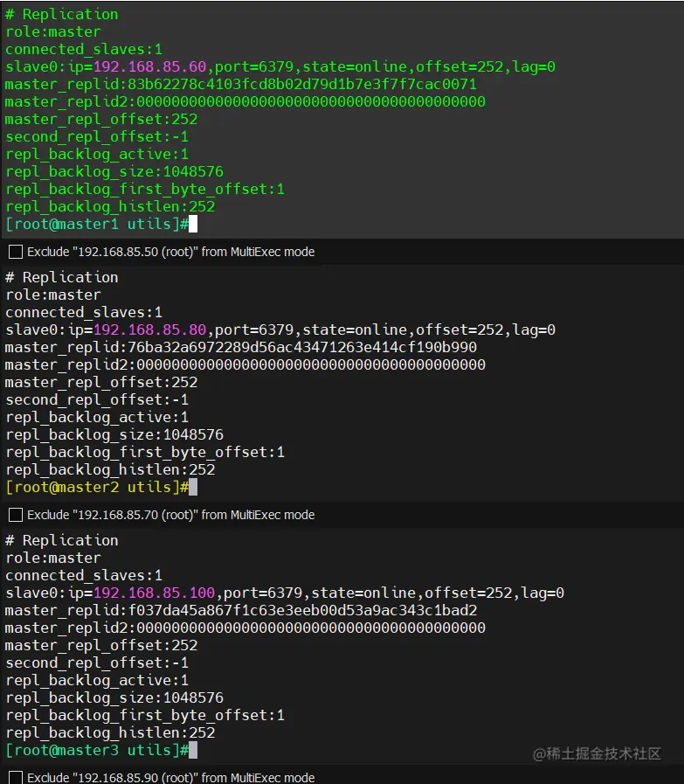Screen dimensions: 684x784
Task: Click 'repl_backlog_active:1' in master2 pane
Action: (x=97, y=417)
